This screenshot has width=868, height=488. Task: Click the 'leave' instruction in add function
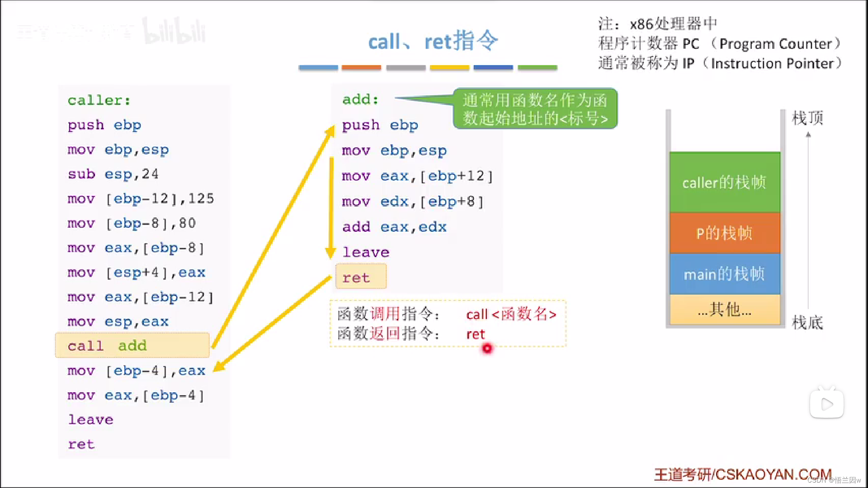click(366, 252)
